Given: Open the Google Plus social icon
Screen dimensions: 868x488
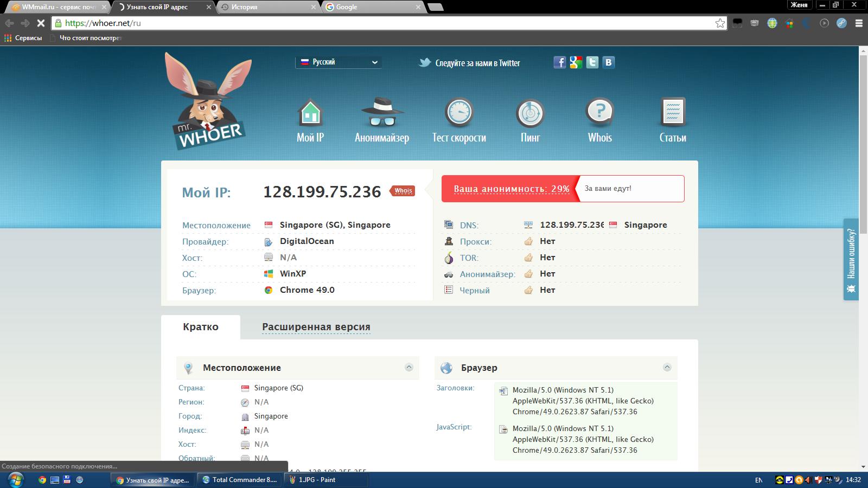Looking at the screenshot, I should 576,62.
